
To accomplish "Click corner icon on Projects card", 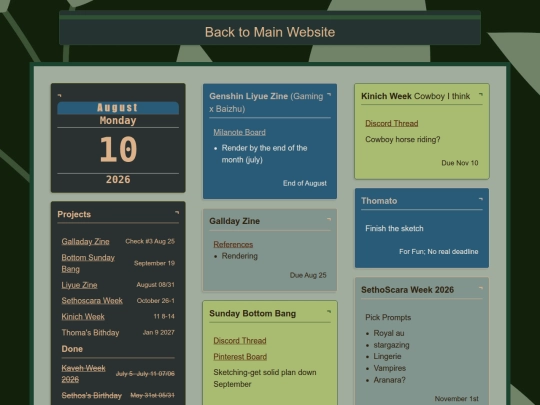I will tap(177, 212).
